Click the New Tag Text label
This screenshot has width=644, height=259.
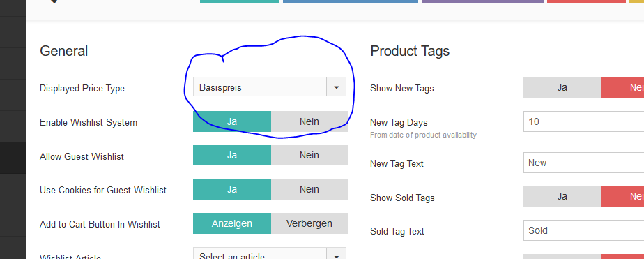[397, 163]
